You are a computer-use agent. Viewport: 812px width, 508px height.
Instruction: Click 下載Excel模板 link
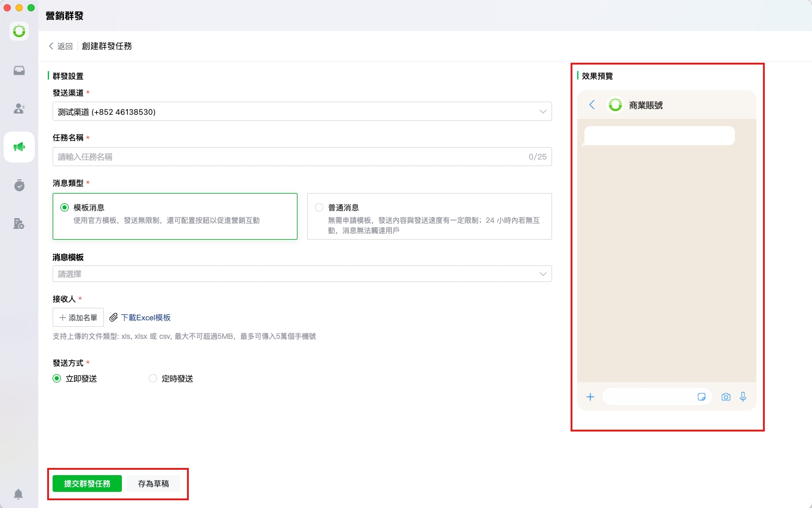click(x=145, y=317)
